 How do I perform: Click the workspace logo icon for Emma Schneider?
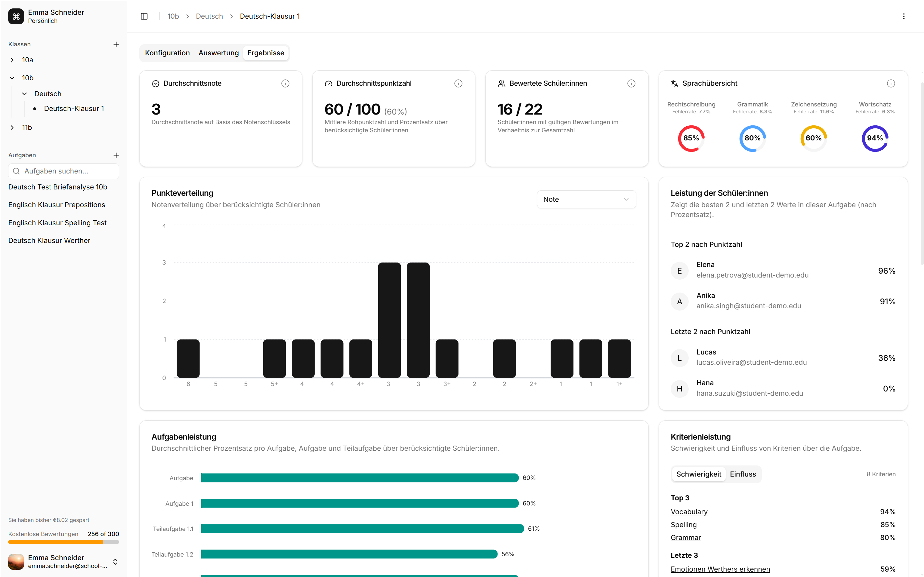tap(16, 16)
